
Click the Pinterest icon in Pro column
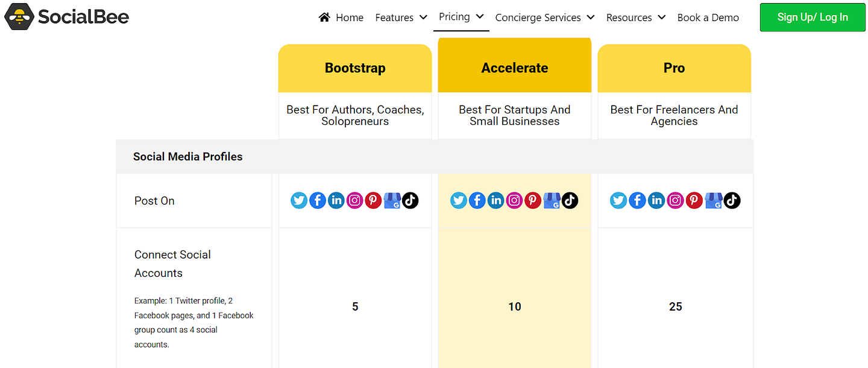click(694, 200)
